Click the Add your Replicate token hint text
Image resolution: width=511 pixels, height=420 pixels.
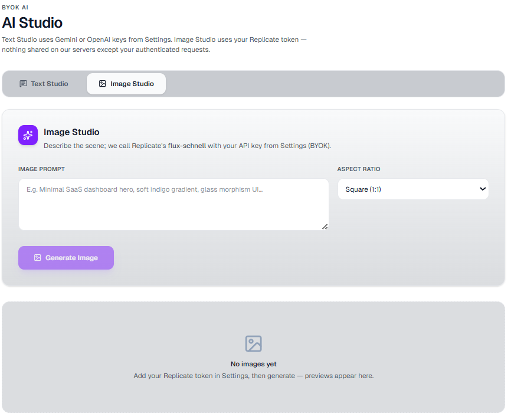254,376
